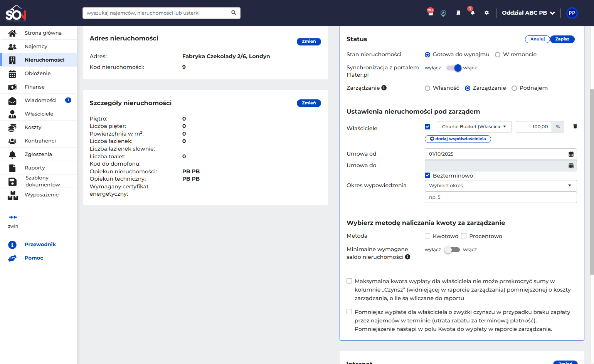Toggle the minimum required balance switch

click(452, 250)
